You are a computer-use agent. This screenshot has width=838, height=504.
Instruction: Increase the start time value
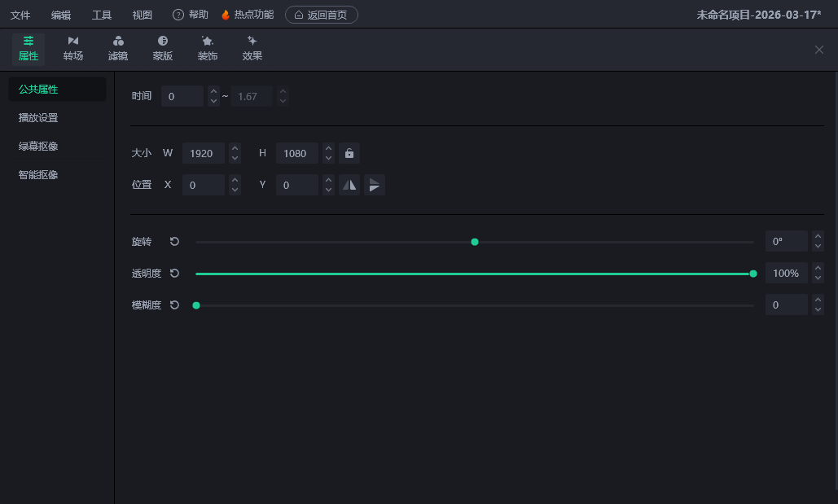click(x=213, y=91)
